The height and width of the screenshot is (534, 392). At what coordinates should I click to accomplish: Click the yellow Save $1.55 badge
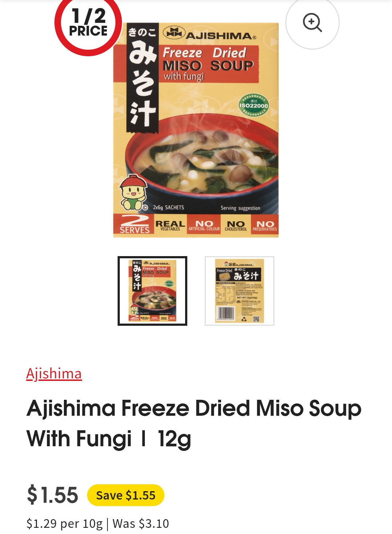(x=126, y=495)
